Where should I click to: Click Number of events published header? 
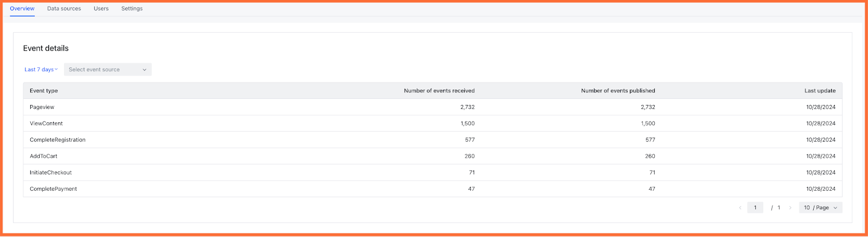618,91
